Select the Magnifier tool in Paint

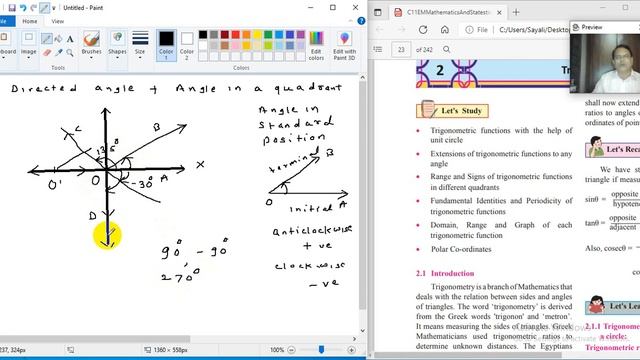(x=70, y=52)
